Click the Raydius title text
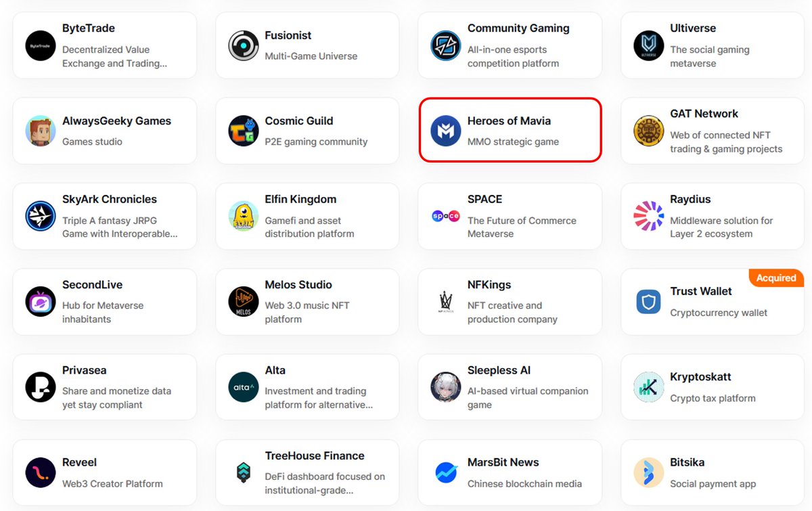Viewport: 812px width, 511px height. pos(690,199)
